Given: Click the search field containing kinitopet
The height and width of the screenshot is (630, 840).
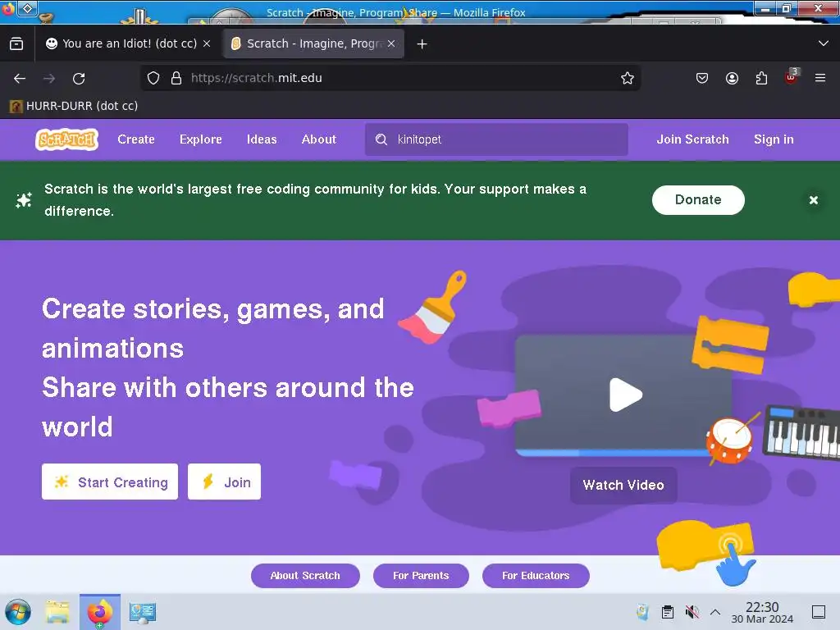Looking at the screenshot, I should pyautogui.click(x=496, y=139).
